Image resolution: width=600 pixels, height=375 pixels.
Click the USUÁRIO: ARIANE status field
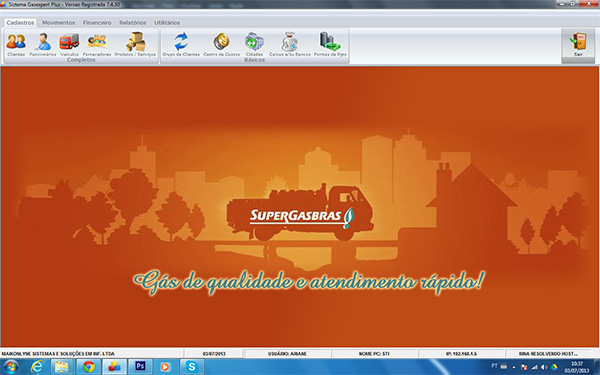point(287,354)
